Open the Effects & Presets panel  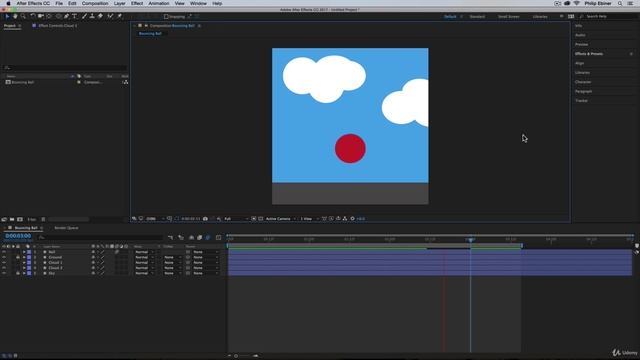tap(589, 54)
